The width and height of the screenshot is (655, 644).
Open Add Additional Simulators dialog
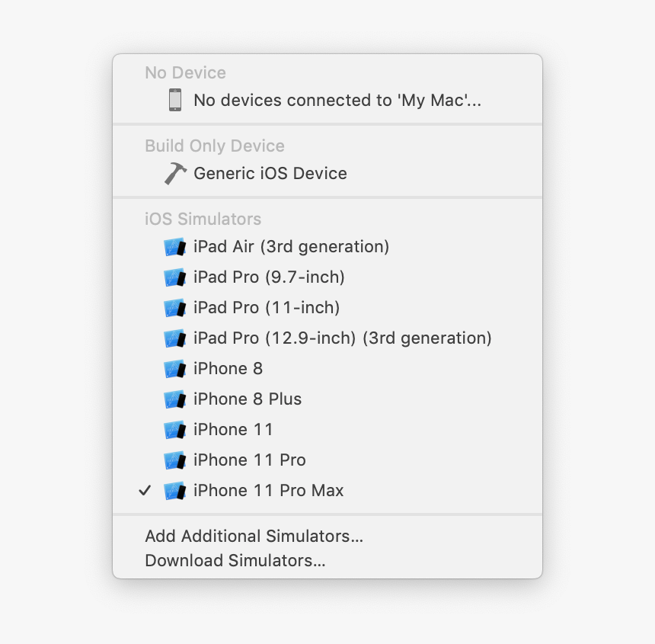coord(254,536)
